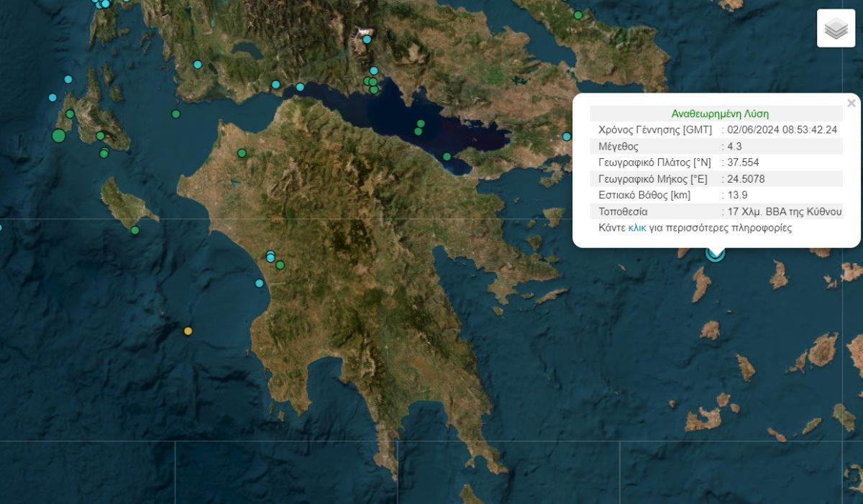Select the largest teal marker near Kefalonia
The width and height of the screenshot is (863, 504).
[58, 136]
